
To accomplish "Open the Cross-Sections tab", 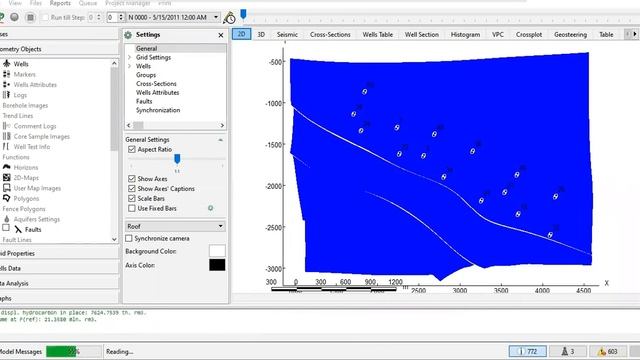I will [x=330, y=35].
